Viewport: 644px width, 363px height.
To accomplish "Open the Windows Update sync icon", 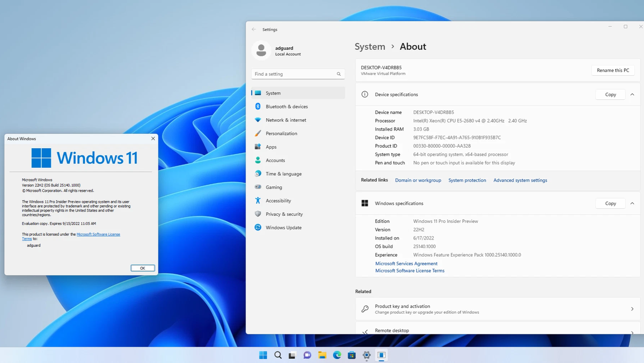I will 258,227.
